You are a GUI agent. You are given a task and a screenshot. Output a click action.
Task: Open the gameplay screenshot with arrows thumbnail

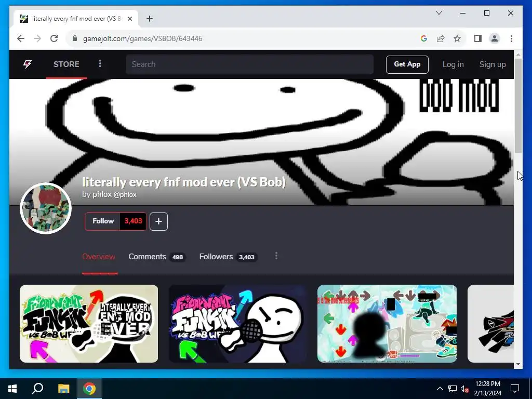click(387, 324)
